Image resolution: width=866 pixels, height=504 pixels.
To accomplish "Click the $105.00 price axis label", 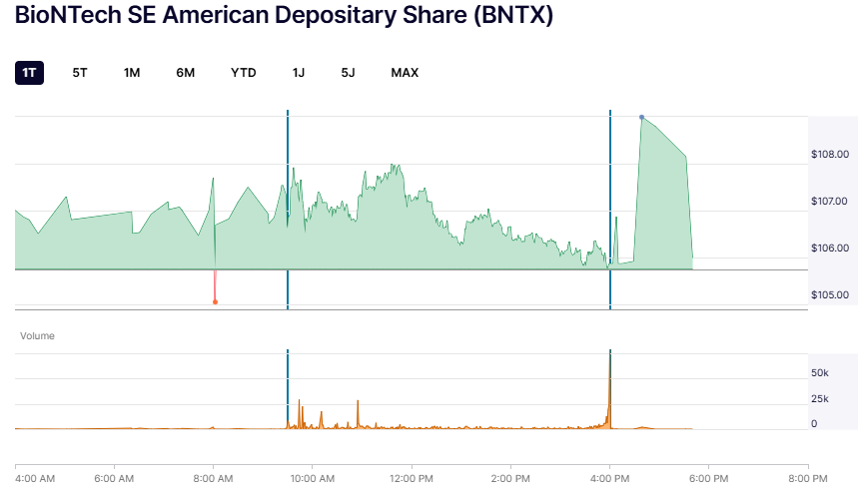I will pos(830,295).
